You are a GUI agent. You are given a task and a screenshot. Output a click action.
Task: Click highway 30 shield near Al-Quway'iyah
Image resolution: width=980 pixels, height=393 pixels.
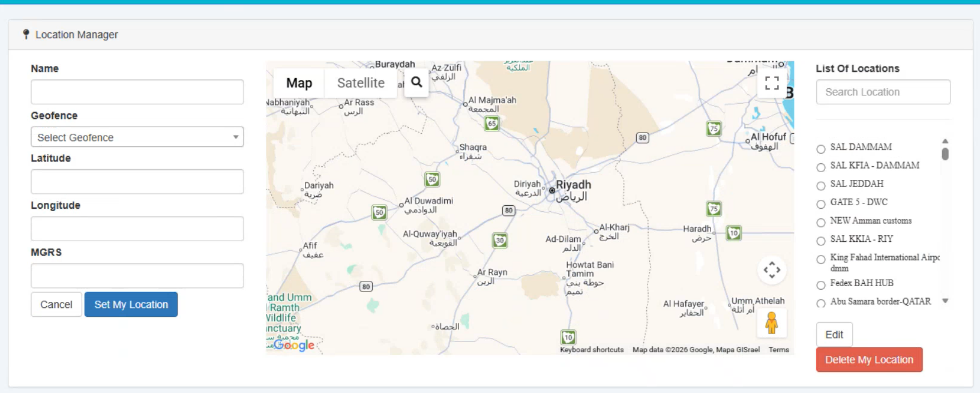[x=500, y=241]
